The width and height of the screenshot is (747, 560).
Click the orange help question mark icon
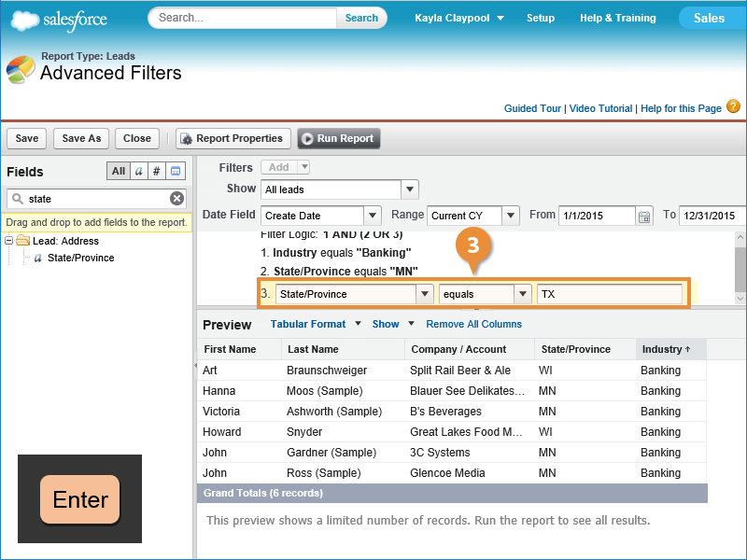click(x=733, y=107)
